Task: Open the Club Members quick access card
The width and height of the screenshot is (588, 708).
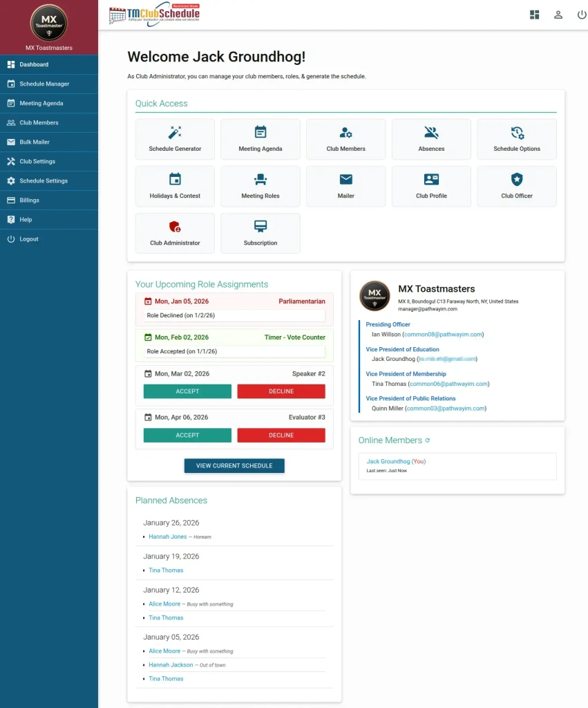Action: pyautogui.click(x=345, y=139)
